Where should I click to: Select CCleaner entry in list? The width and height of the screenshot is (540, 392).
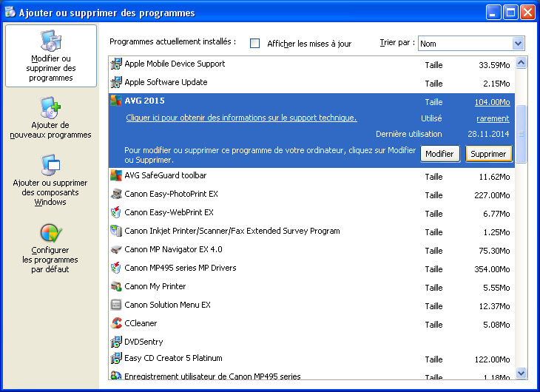coord(311,324)
